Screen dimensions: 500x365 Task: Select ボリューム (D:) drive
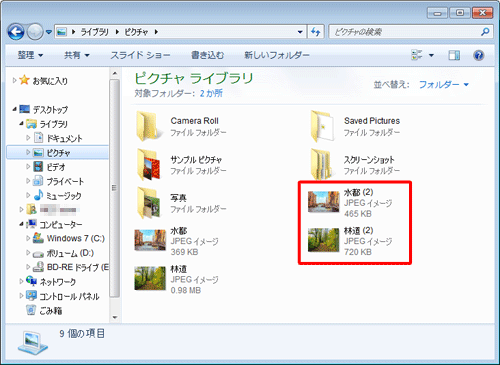[70, 253]
